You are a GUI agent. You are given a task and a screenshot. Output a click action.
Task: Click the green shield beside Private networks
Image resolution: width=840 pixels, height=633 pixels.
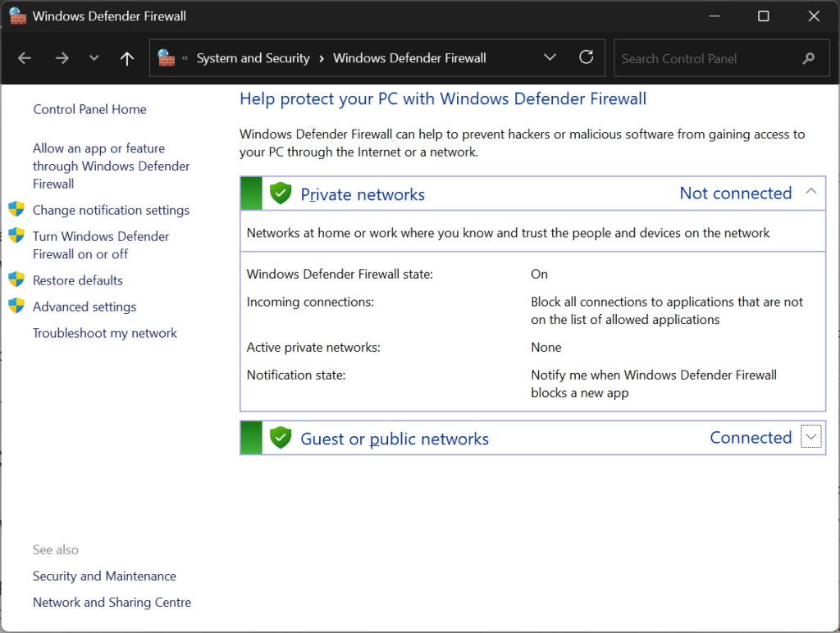(x=281, y=194)
